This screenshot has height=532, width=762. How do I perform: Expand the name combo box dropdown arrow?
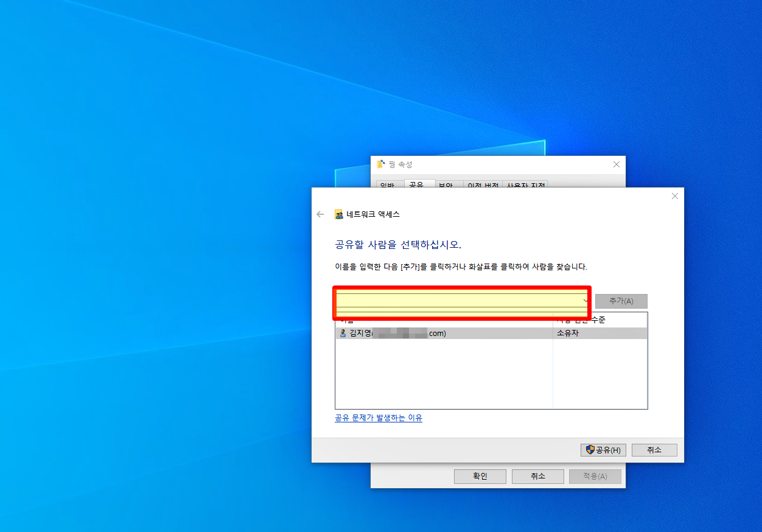tap(585, 301)
